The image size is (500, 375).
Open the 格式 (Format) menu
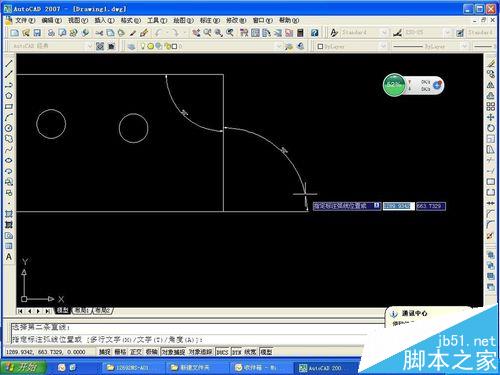click(x=131, y=20)
